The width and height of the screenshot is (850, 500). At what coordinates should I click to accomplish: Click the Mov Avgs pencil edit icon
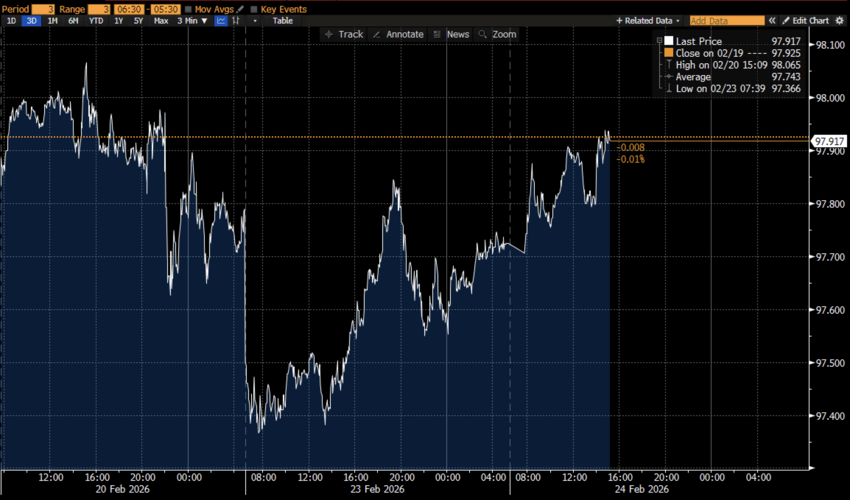238,8
